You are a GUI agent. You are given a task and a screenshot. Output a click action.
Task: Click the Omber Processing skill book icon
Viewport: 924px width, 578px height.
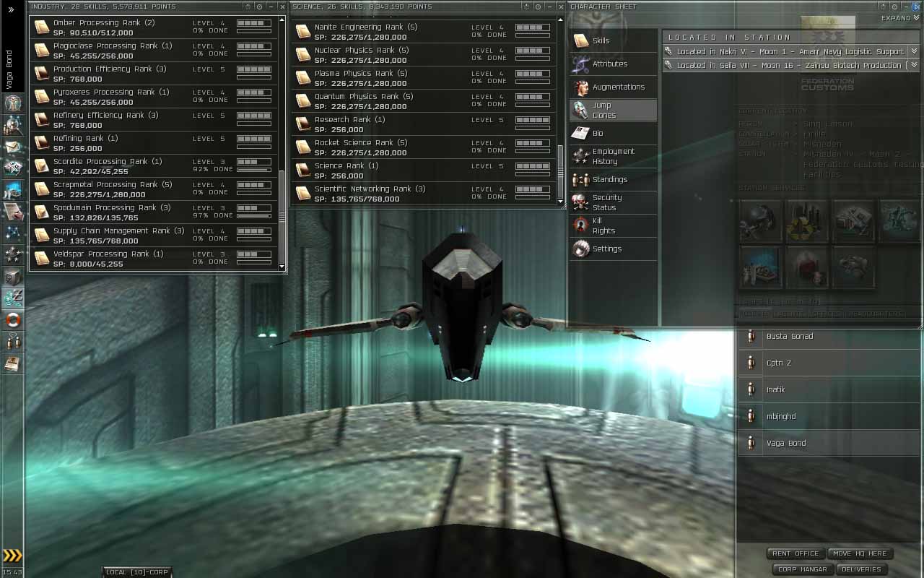pos(42,27)
